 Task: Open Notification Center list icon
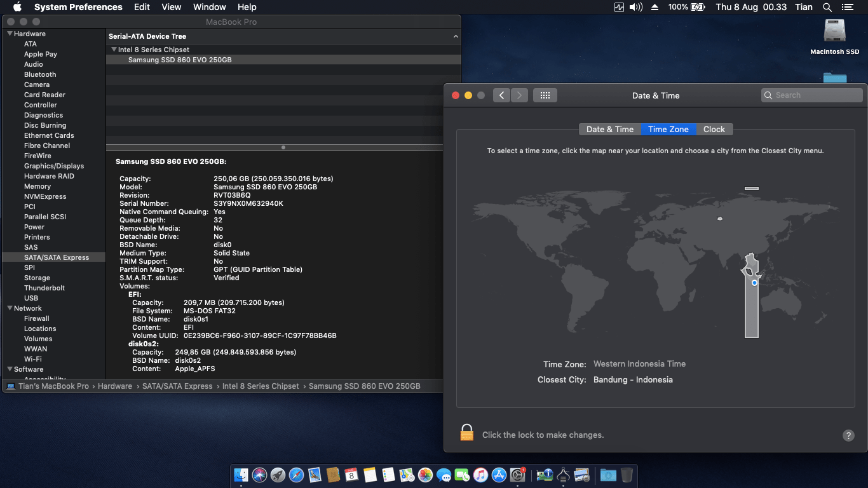point(847,7)
